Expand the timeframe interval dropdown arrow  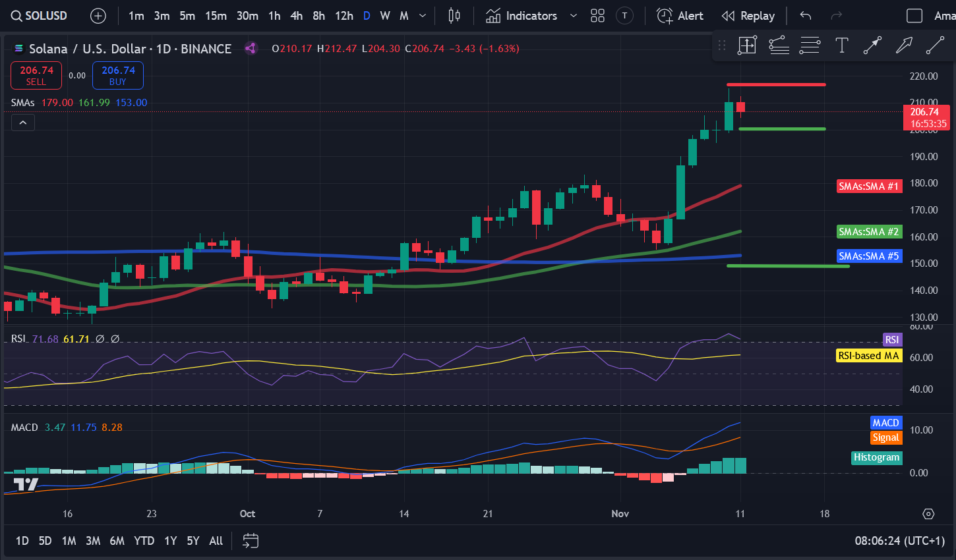point(423,16)
